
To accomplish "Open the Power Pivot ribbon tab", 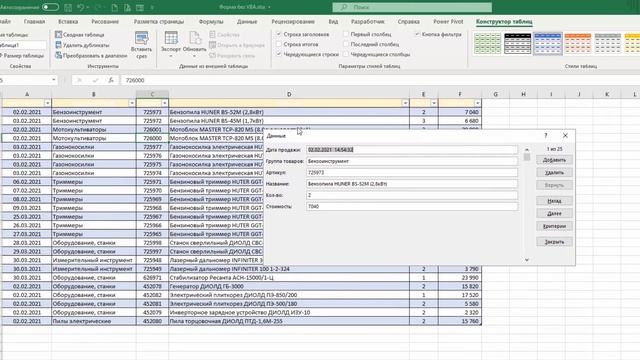I will point(448,22).
